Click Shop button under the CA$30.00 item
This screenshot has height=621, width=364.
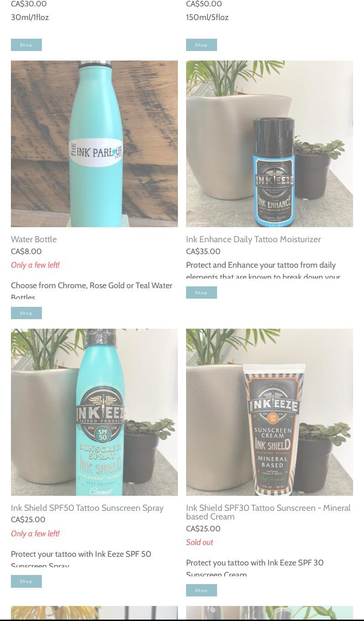click(26, 45)
